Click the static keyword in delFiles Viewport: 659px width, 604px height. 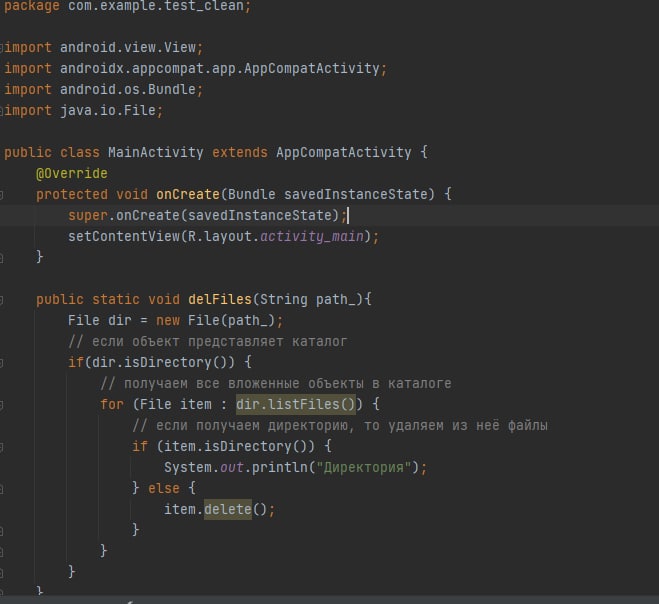point(116,299)
